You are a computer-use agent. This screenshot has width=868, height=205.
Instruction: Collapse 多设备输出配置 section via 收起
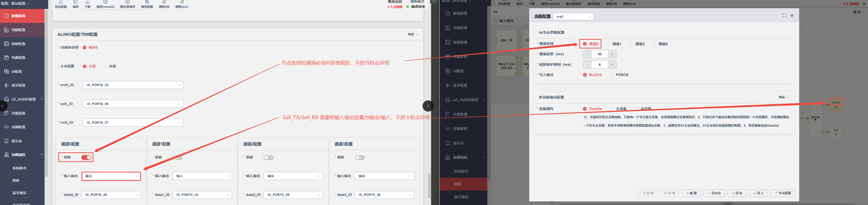(783, 97)
